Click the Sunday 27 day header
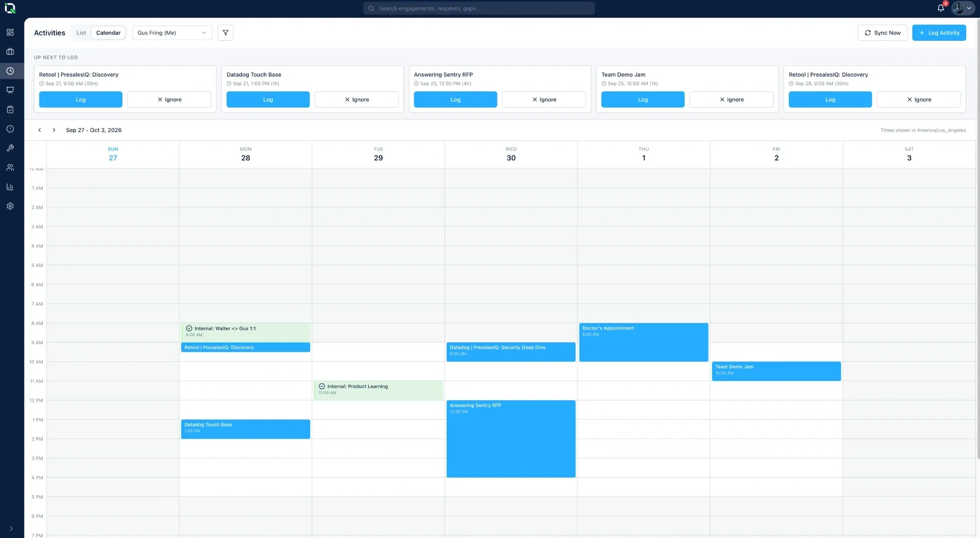Viewport: 980px width, 538px height. coord(113,154)
